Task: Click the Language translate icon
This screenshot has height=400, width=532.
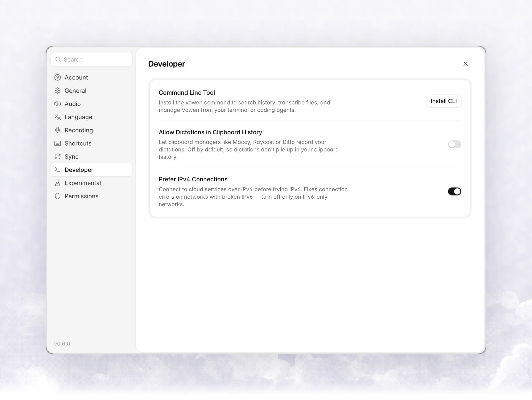Action: tap(57, 117)
